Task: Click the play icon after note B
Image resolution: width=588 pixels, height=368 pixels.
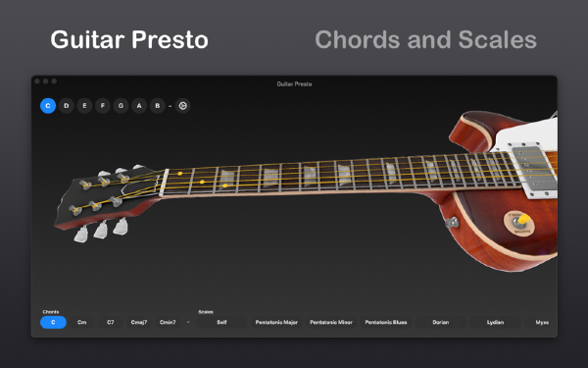Action: [182, 106]
